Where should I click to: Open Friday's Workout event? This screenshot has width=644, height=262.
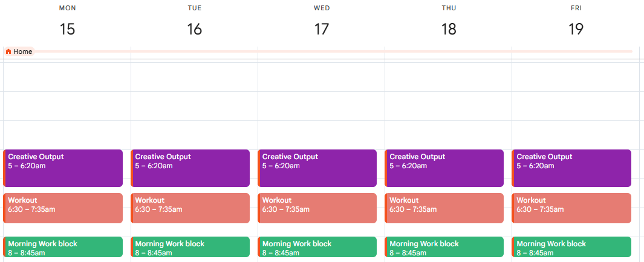pyautogui.click(x=571, y=208)
